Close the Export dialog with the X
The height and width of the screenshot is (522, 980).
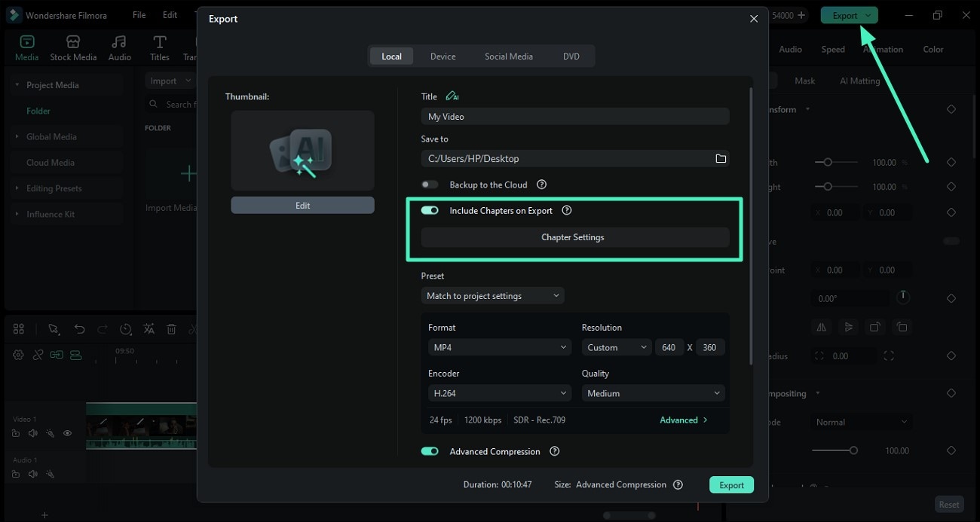tap(754, 18)
